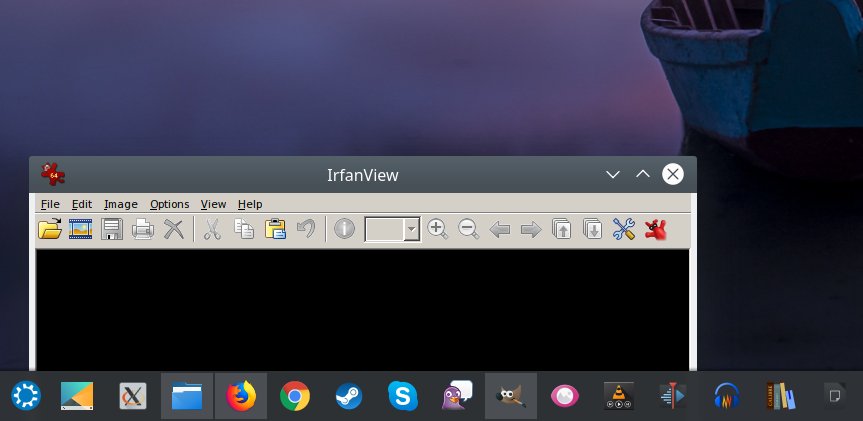The height and width of the screenshot is (421, 863).
Task: Open Settings wrench and screwdriver icon
Action: (x=624, y=229)
